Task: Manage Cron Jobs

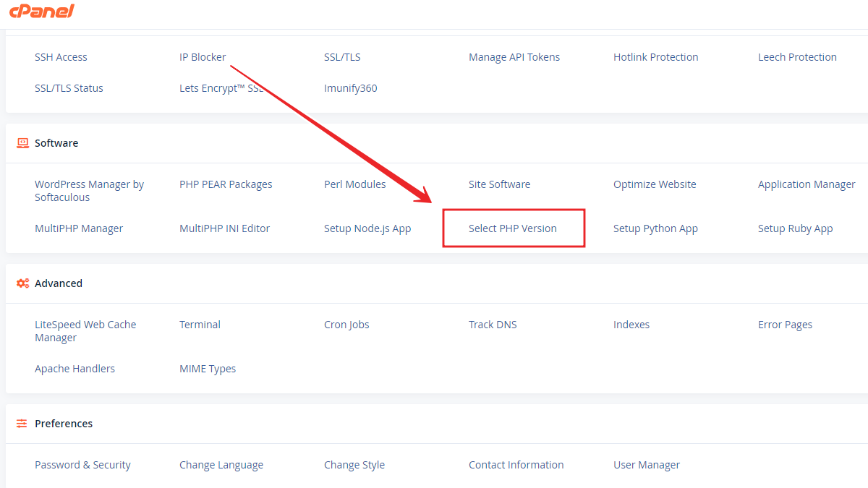Action: (346, 324)
